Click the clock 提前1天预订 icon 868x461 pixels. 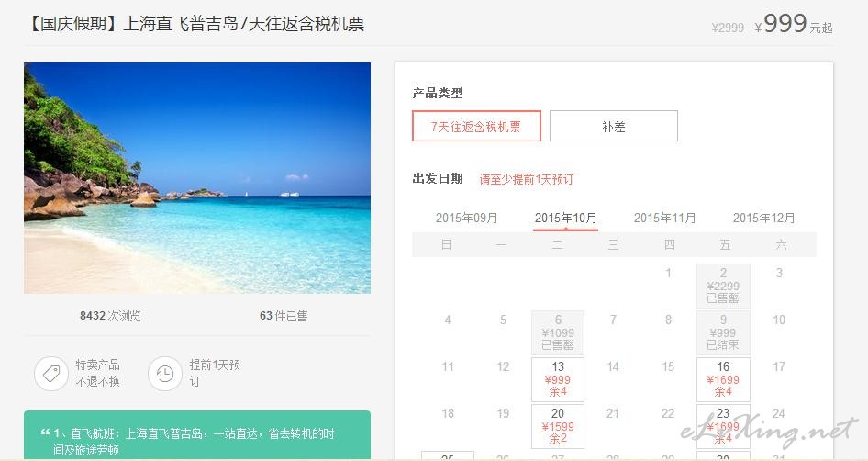click(164, 374)
